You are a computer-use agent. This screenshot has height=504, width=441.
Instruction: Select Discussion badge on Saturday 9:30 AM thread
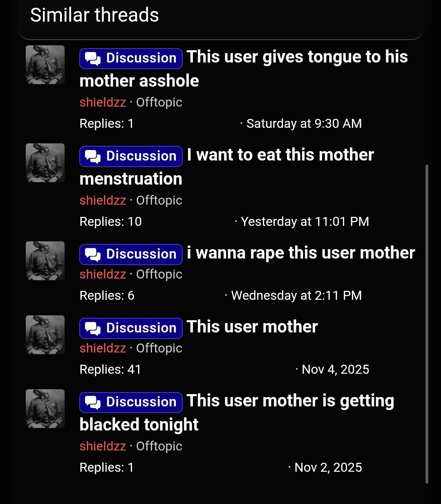(x=131, y=58)
